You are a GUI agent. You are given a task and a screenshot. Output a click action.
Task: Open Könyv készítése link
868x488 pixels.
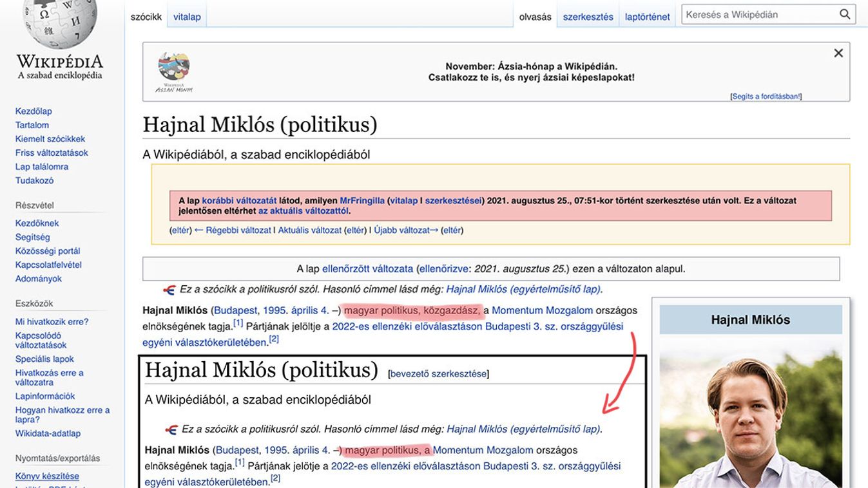[47, 476]
